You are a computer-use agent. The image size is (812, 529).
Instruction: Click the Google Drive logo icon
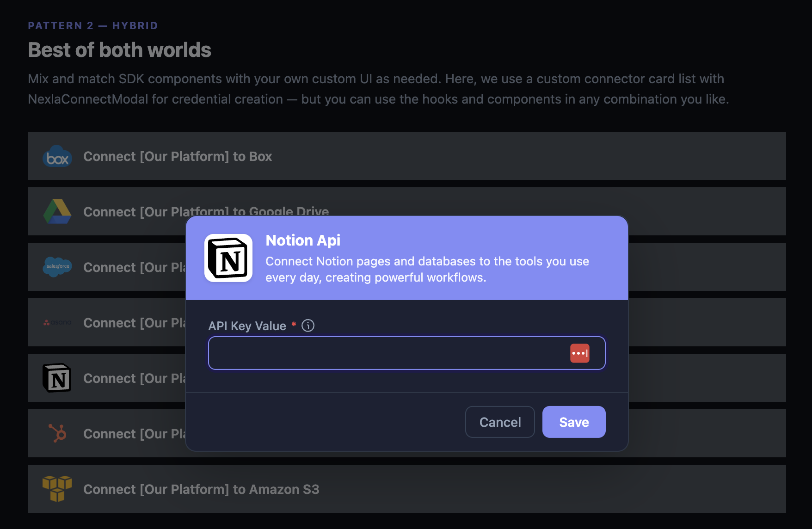(57, 211)
